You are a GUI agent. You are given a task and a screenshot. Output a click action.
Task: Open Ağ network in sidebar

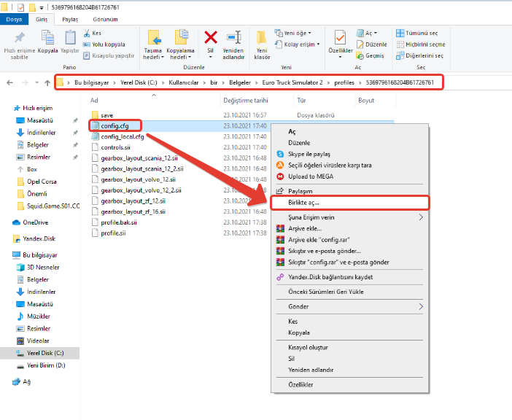22,382
